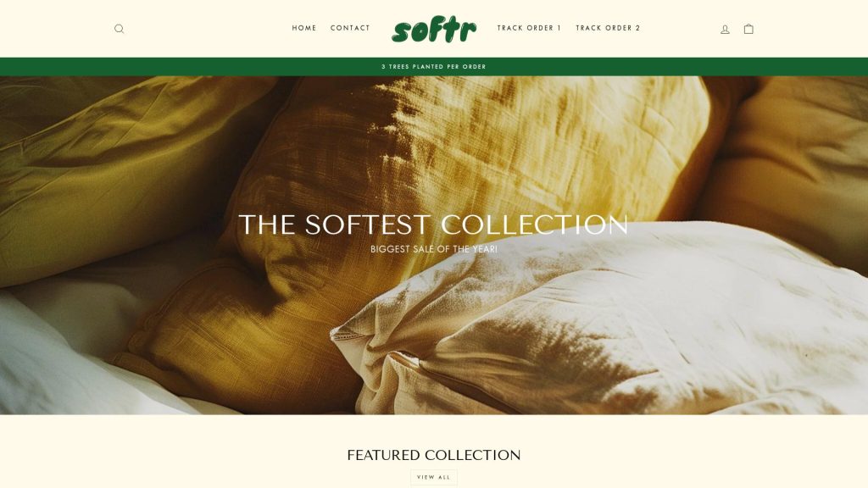Select Track Order 1 in navigation
Screen dimensions: 868x488
529,28
